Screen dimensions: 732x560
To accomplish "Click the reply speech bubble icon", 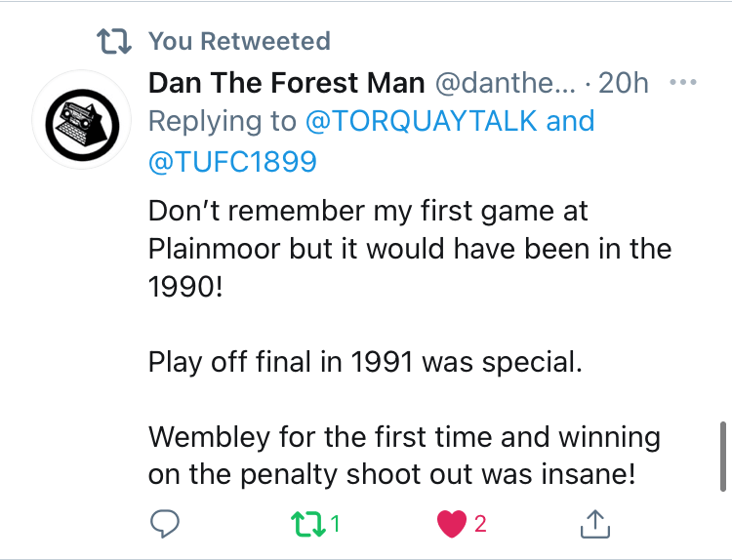I will coord(162,524).
